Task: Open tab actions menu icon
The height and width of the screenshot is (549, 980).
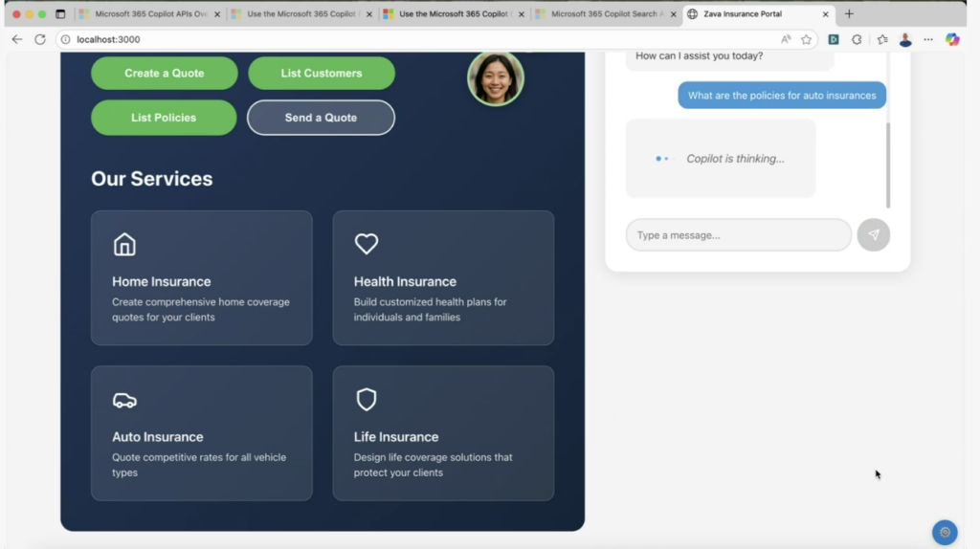Action: tap(60, 13)
